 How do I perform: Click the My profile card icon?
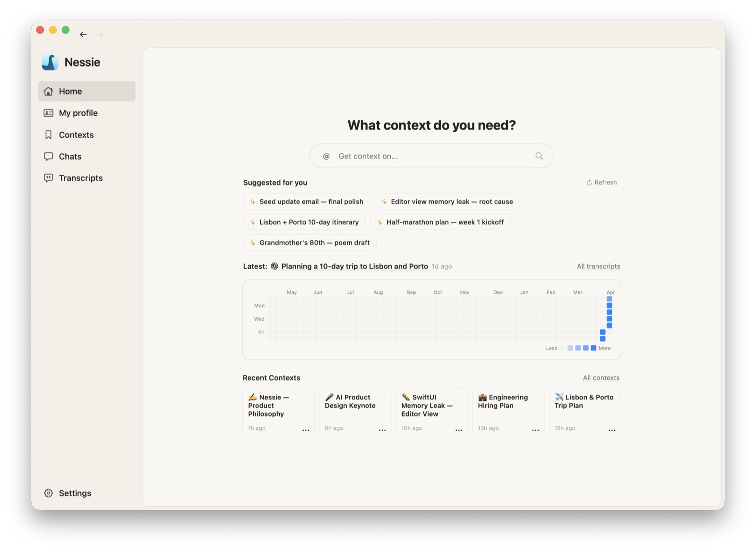pos(48,113)
